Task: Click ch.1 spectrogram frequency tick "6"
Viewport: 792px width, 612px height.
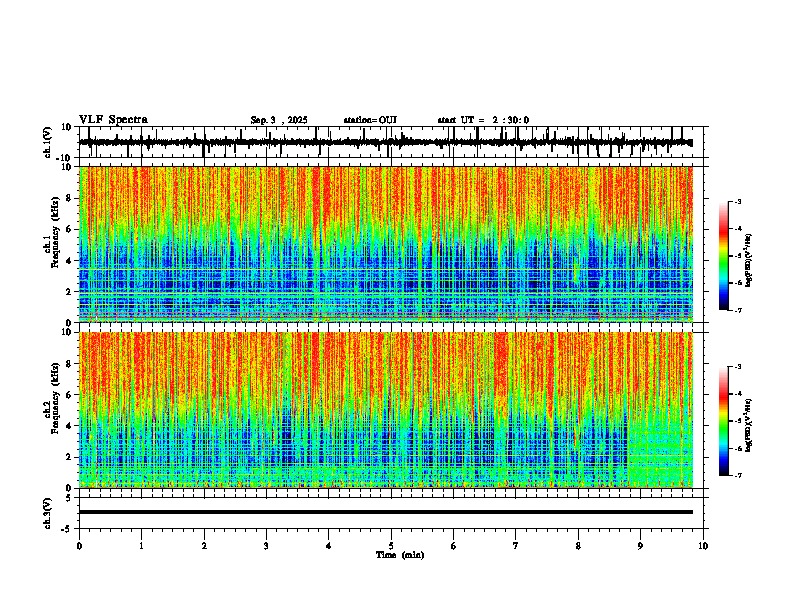Action: 69,229
